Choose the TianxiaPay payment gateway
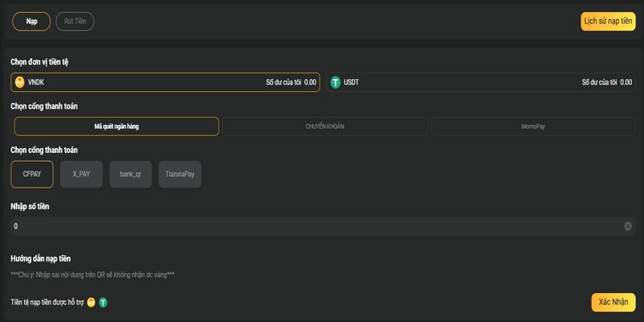This screenshot has height=322, width=644. pos(180,174)
